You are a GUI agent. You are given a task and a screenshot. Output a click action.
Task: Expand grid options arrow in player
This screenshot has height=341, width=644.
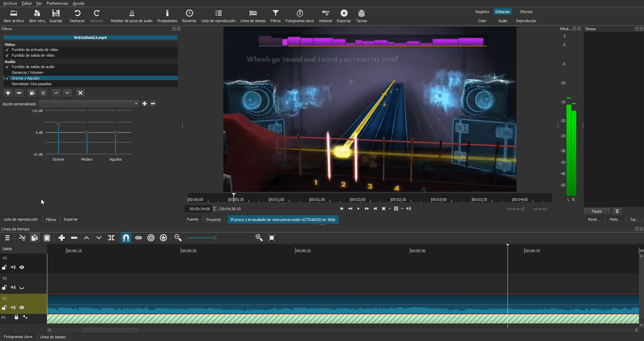[x=402, y=209]
